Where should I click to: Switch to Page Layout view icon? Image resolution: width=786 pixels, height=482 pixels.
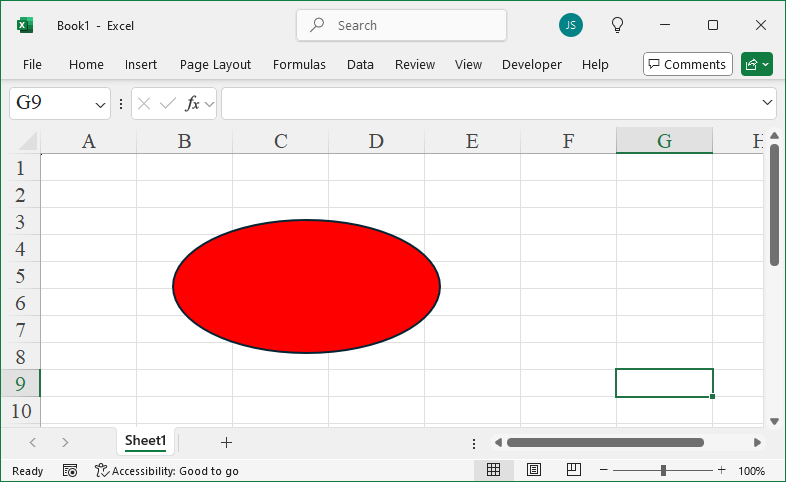(x=534, y=469)
